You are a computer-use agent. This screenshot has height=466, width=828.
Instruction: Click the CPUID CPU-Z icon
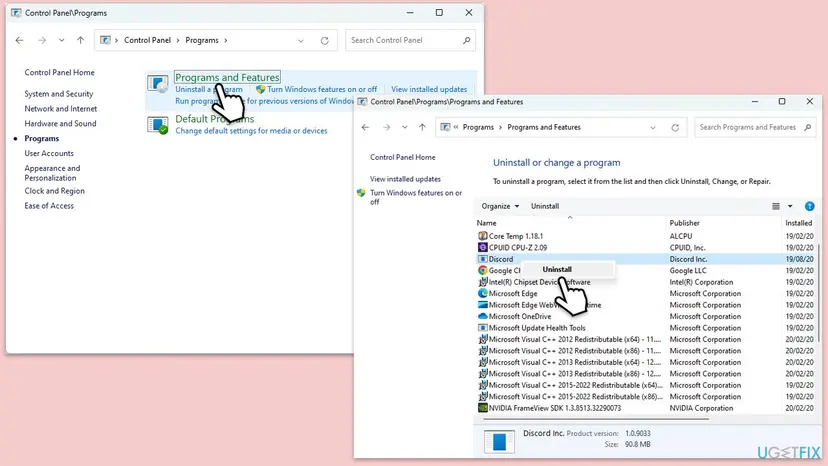(482, 247)
